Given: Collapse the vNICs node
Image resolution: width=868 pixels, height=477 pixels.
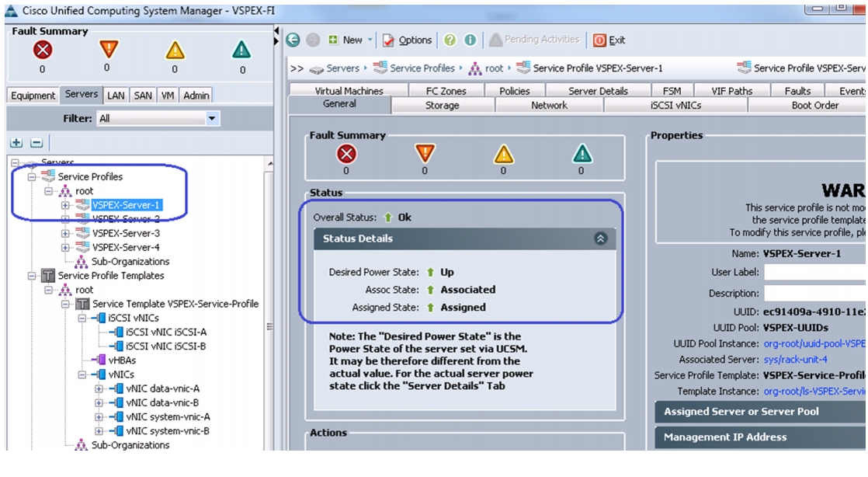Looking at the screenshot, I should [x=82, y=374].
